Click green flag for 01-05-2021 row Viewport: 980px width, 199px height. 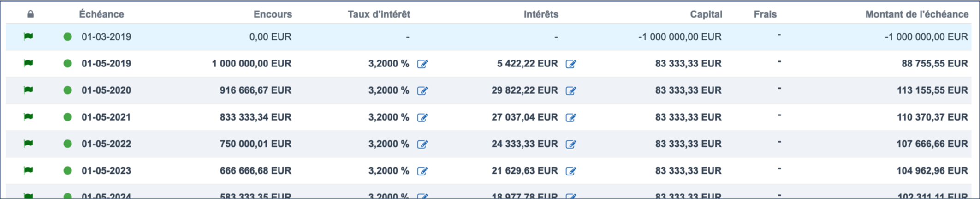(x=28, y=117)
